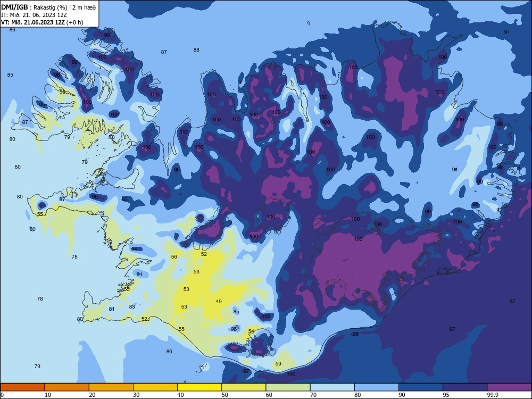Click the map value '54'
Viewport: 532px width, 399px height.
coord(251,331)
